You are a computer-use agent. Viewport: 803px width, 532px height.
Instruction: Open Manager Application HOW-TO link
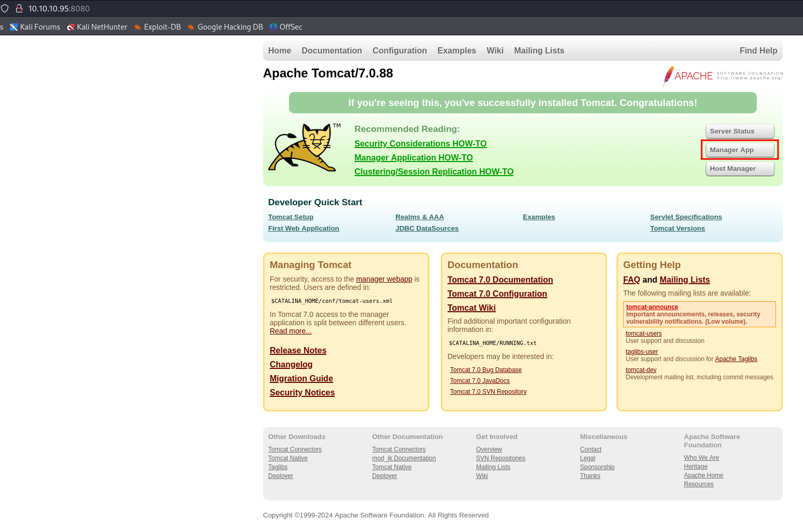tap(414, 157)
